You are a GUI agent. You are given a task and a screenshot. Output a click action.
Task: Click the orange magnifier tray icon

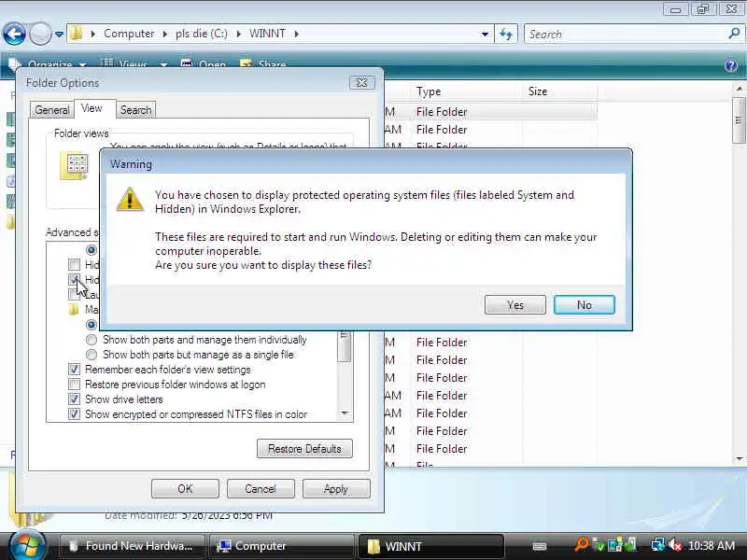[581, 544]
